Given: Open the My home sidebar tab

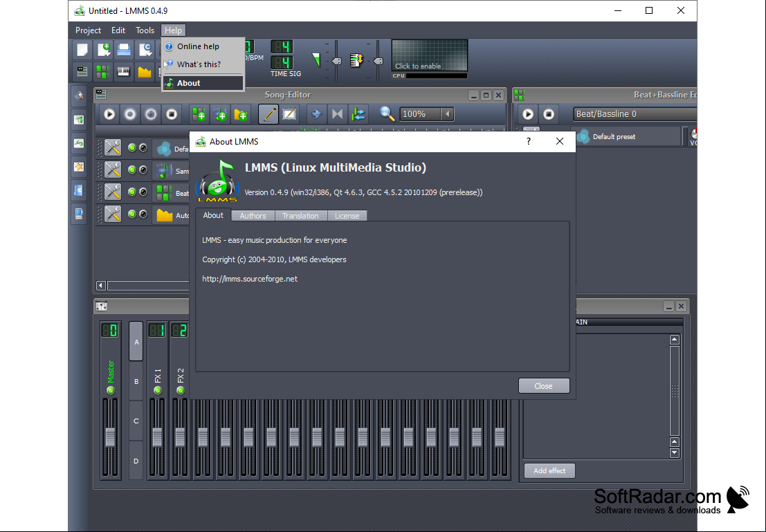Looking at the screenshot, I should [79, 190].
